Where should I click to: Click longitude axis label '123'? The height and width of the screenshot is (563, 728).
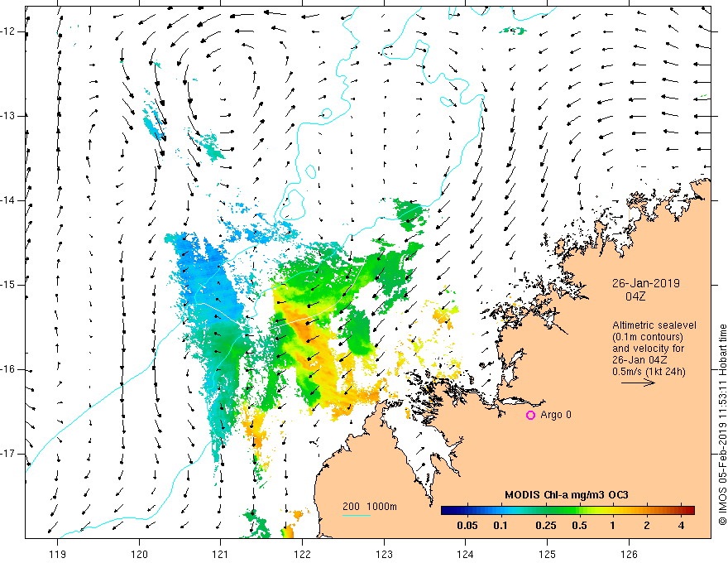click(384, 554)
